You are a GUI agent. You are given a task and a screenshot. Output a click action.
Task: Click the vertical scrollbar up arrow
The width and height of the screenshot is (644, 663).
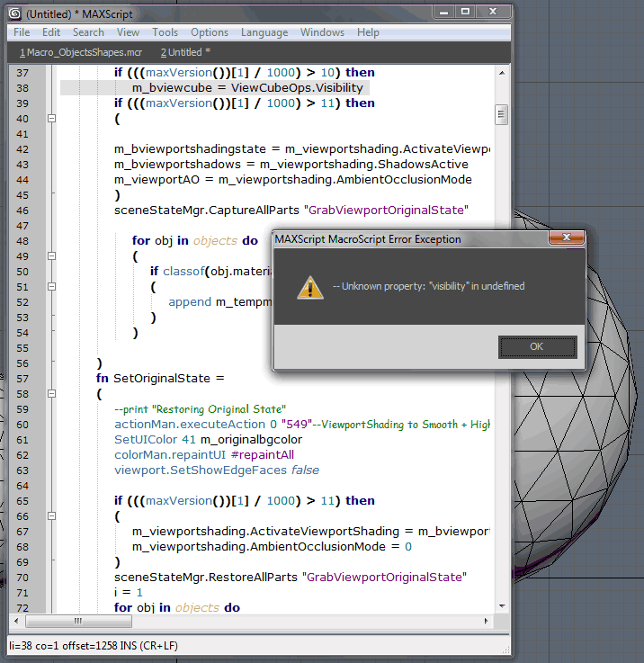pos(502,73)
